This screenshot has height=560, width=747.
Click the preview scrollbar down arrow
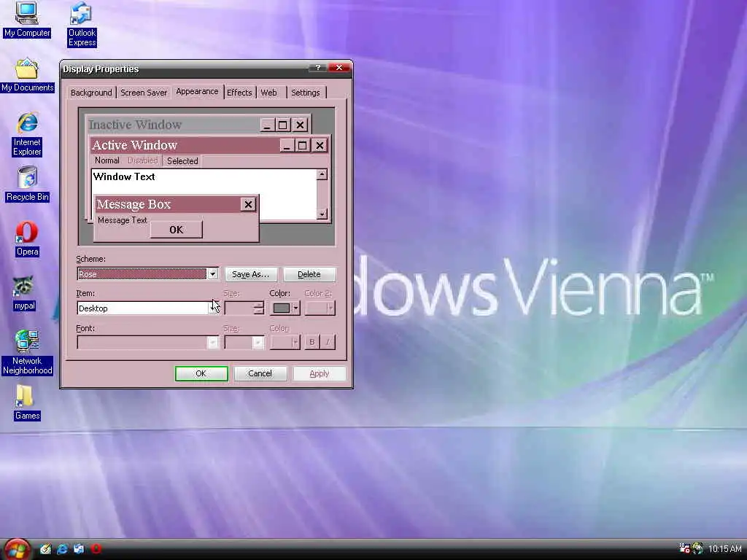322,214
